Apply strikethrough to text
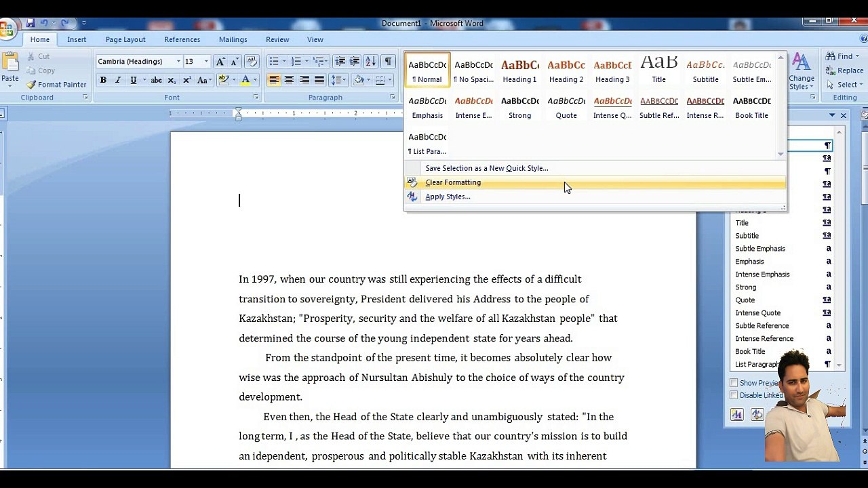This screenshot has height=488, width=868. pyautogui.click(x=156, y=80)
